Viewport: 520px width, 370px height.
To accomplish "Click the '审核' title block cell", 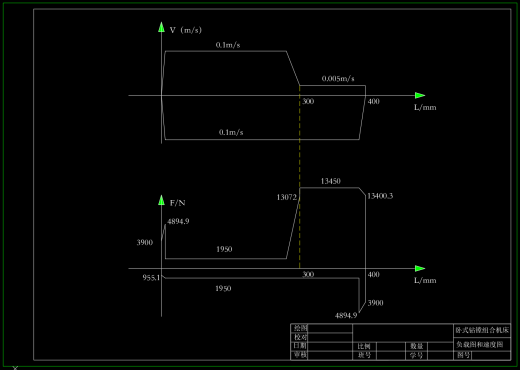I will coord(300,355).
